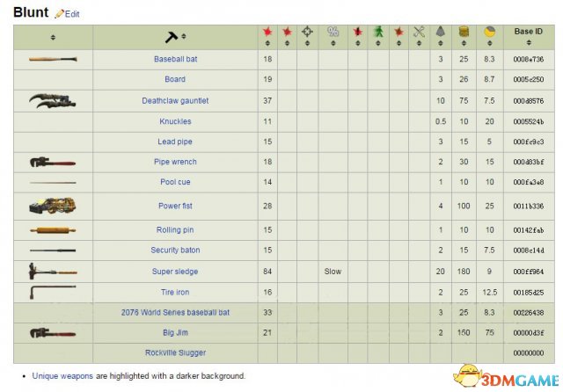This screenshot has width=563, height=392.
Task: Sort by first image column arrows
Action: (53, 37)
